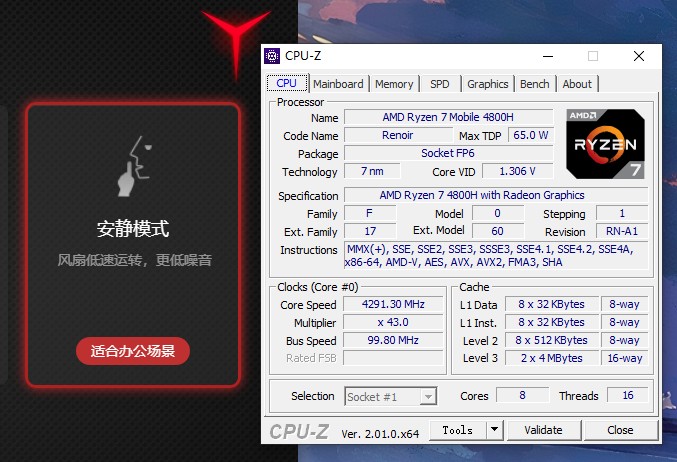Screen dimensions: 677x462
Task: Click the quiet mode face silhouette icon
Action: (133, 167)
